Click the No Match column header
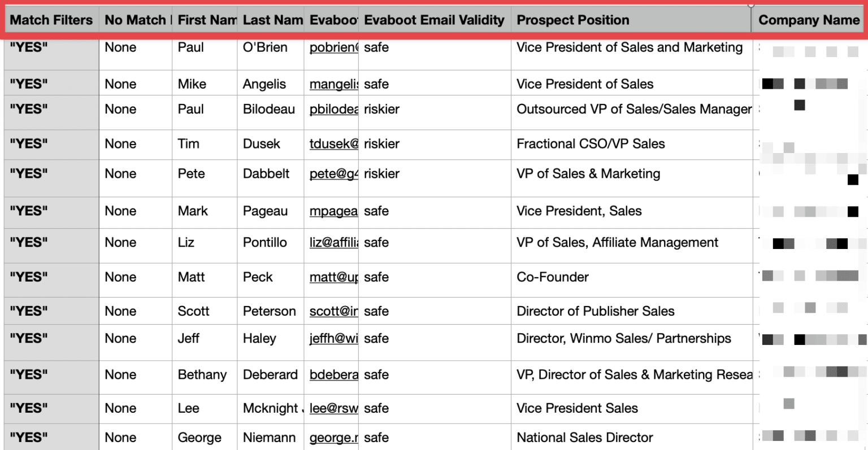Image resolution: width=868 pixels, height=450 pixels. point(136,20)
